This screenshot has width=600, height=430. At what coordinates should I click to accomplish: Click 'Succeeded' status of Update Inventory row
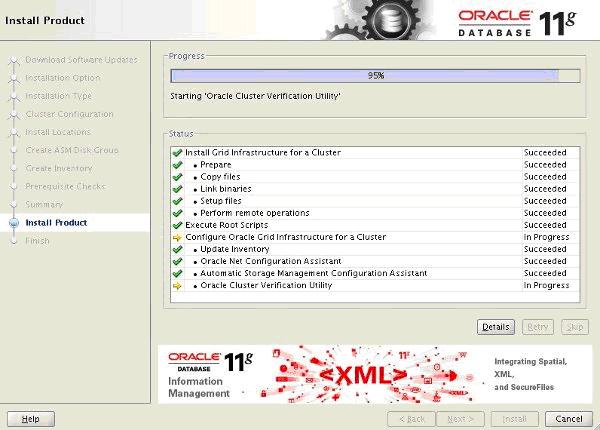[545, 249]
